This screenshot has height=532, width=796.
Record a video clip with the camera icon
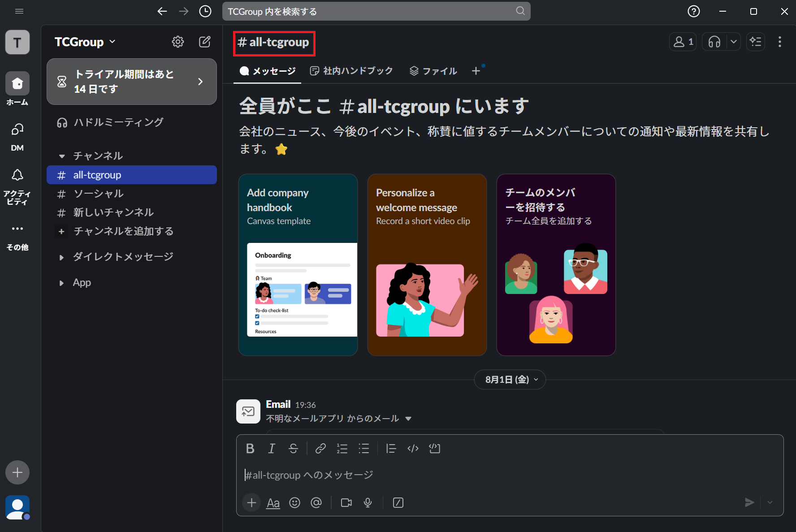coord(346,503)
